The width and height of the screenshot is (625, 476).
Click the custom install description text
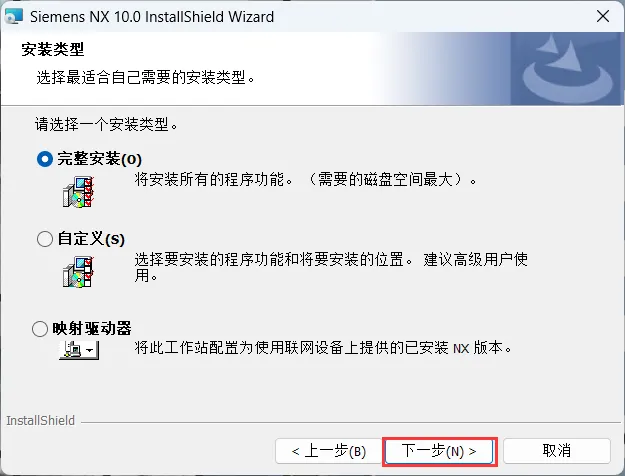tap(331, 267)
